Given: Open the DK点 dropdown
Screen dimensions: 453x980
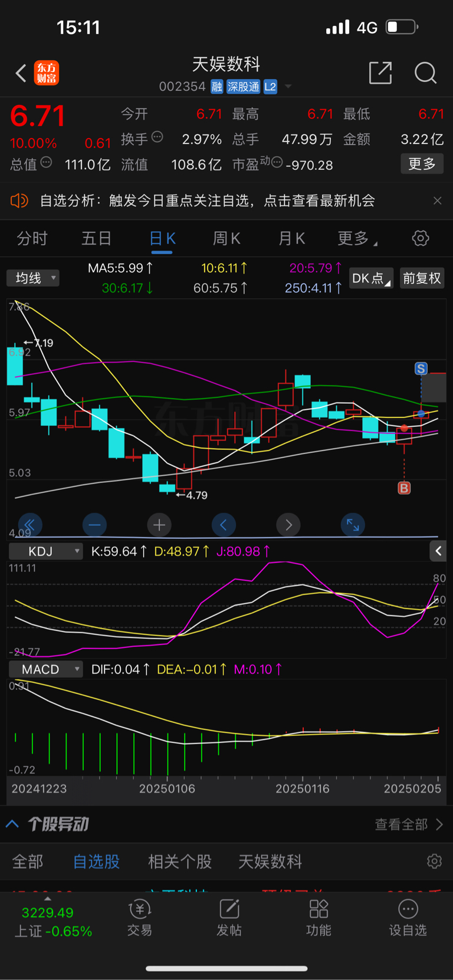Looking at the screenshot, I should pyautogui.click(x=371, y=278).
